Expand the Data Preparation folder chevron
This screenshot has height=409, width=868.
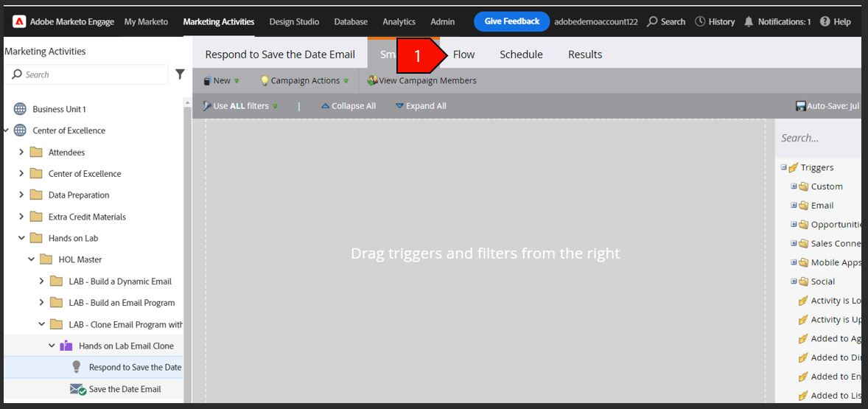point(21,195)
